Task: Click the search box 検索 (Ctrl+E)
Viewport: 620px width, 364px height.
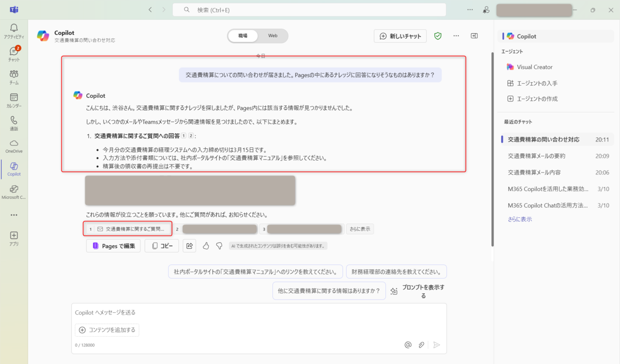Action: 309,10
